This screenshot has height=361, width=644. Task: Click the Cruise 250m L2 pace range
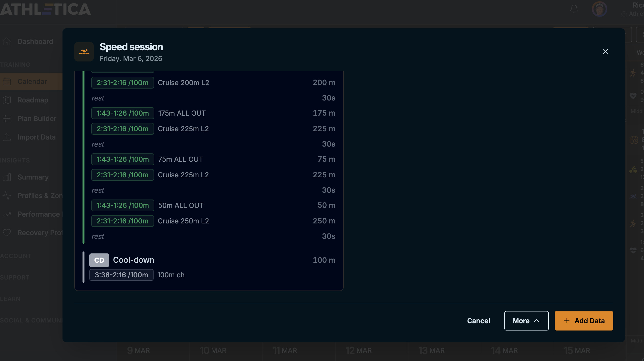tap(123, 221)
